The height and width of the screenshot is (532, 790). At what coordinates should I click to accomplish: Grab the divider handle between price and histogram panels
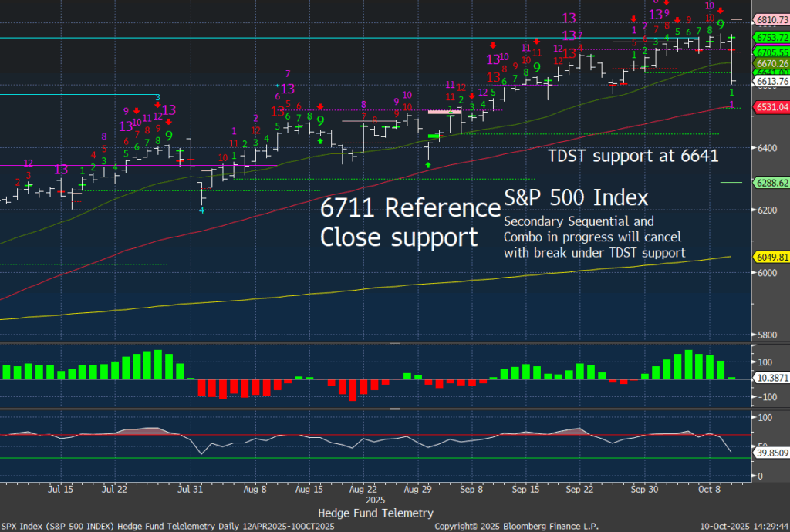[x=395, y=342]
